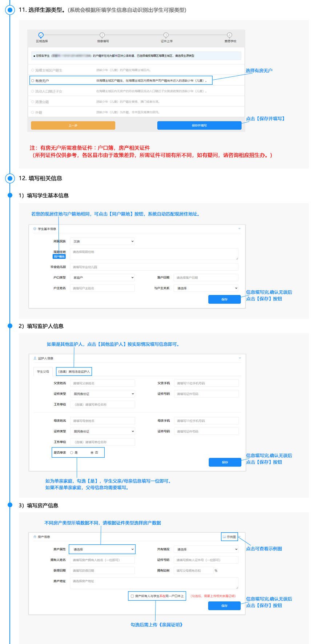This screenshot has width=318, height=644.
Task: Click the 区域选择 step check icon
Action: click(x=41, y=35)
